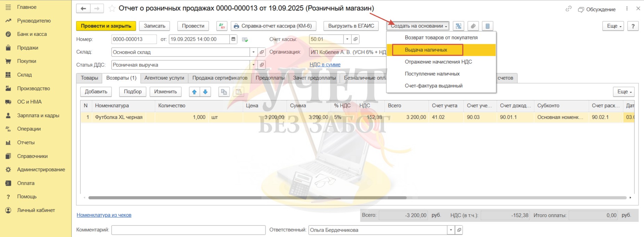The height and width of the screenshot is (237, 644).
Task: Click the Выгрузить в ЕГАИС button
Action: tap(351, 26)
